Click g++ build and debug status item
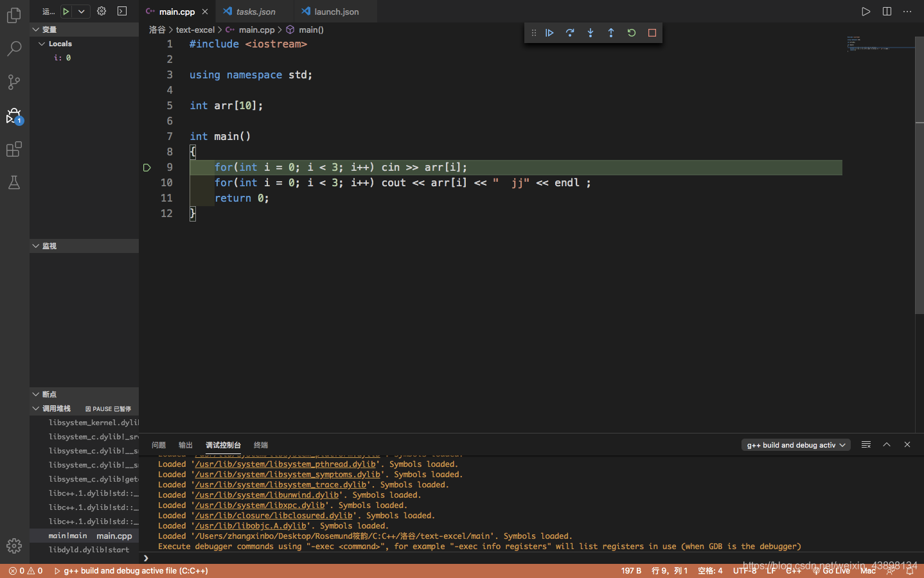This screenshot has width=924, height=578. [x=131, y=570]
